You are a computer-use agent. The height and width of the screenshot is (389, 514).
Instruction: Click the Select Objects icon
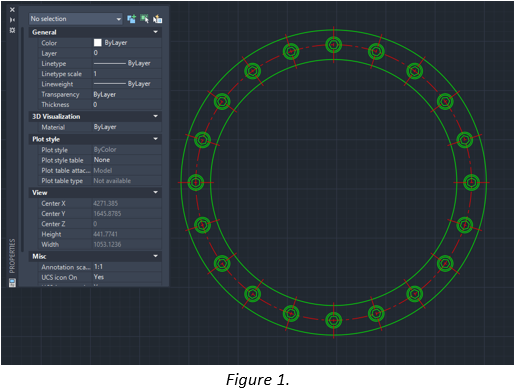click(x=144, y=19)
